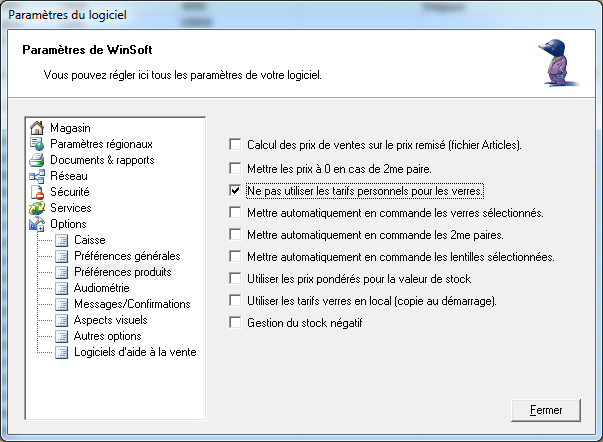Enable Calcul des prix sur prix remisé
This screenshot has height=442, width=603.
[235, 145]
